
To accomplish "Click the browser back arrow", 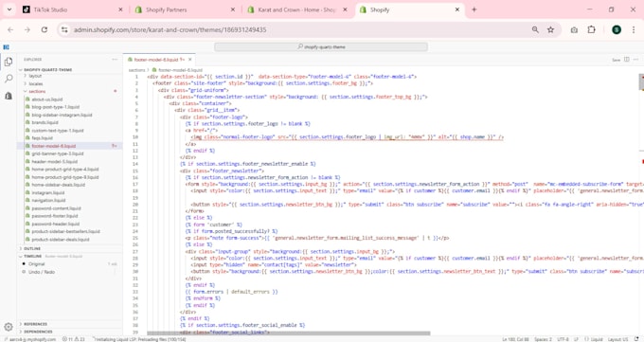I will pos(10,29).
